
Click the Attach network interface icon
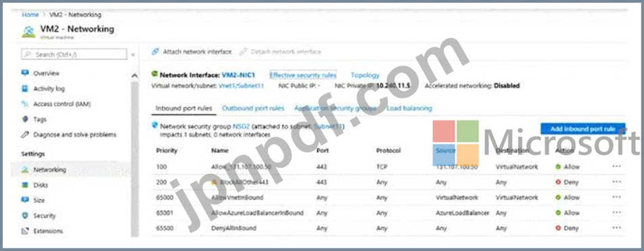[155, 52]
